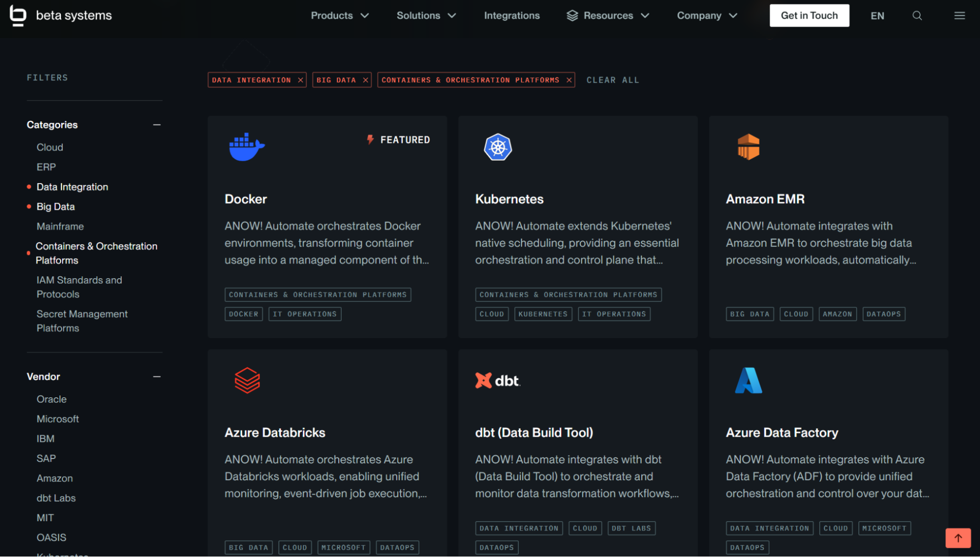Click the Docker whale logo
The image size is (980, 557).
click(247, 146)
